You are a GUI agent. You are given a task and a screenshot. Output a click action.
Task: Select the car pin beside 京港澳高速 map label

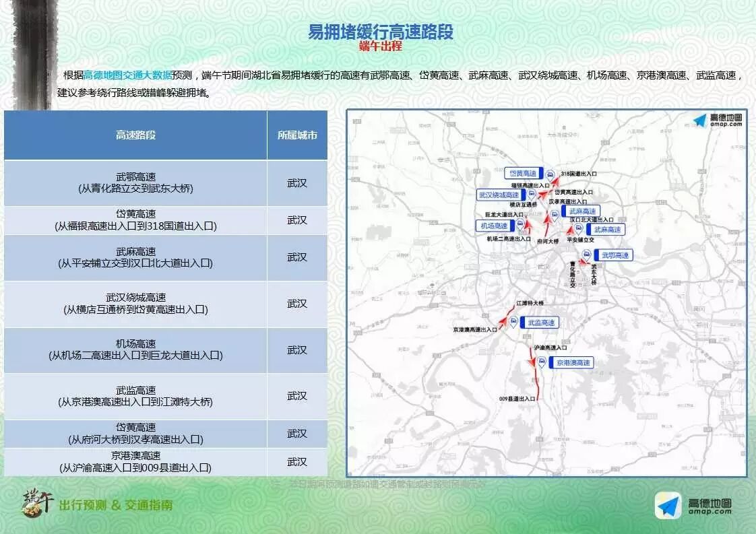pyautogui.click(x=542, y=362)
